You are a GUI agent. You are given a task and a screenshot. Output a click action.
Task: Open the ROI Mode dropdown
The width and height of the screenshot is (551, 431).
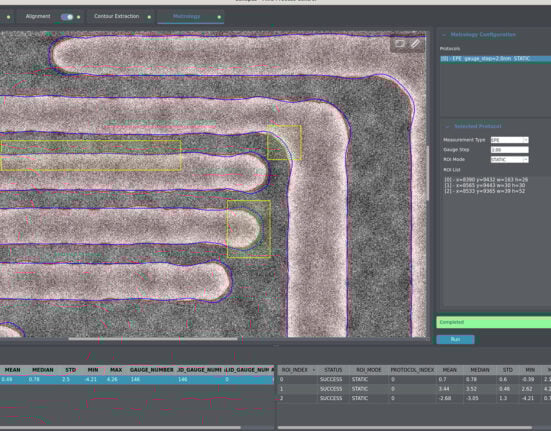pyautogui.click(x=509, y=159)
